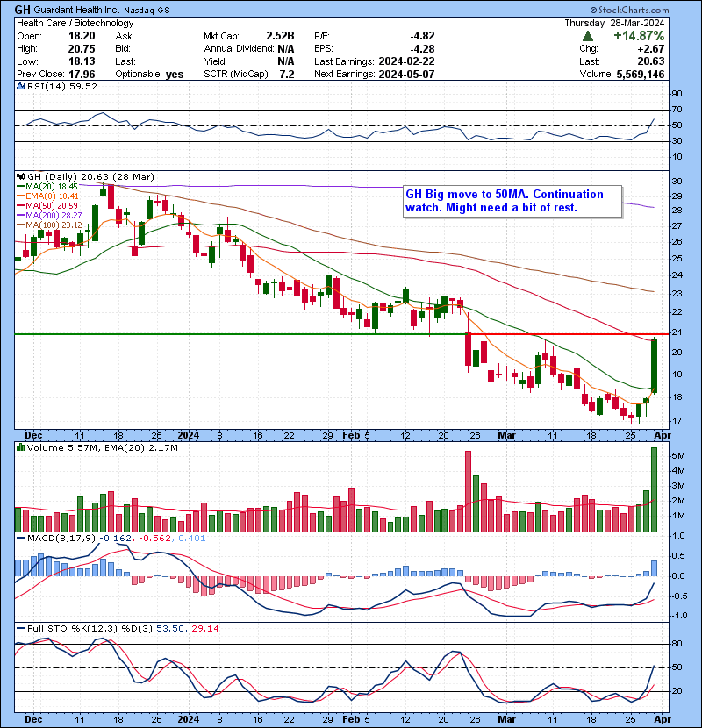Click the purple line swatch beside MA(200)
This screenshot has height=728, width=702.
pos(21,216)
